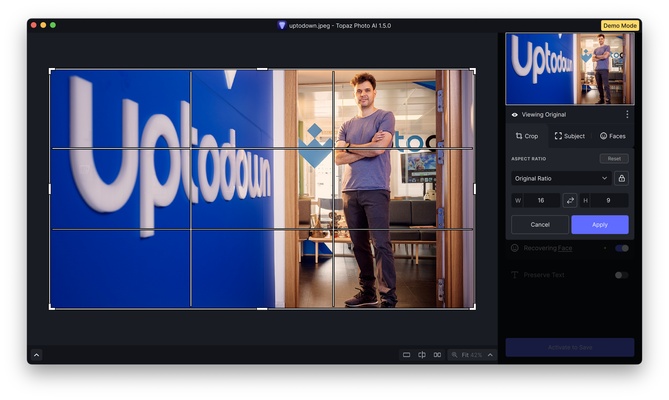
Task: Swap width and height values
Action: pos(570,200)
